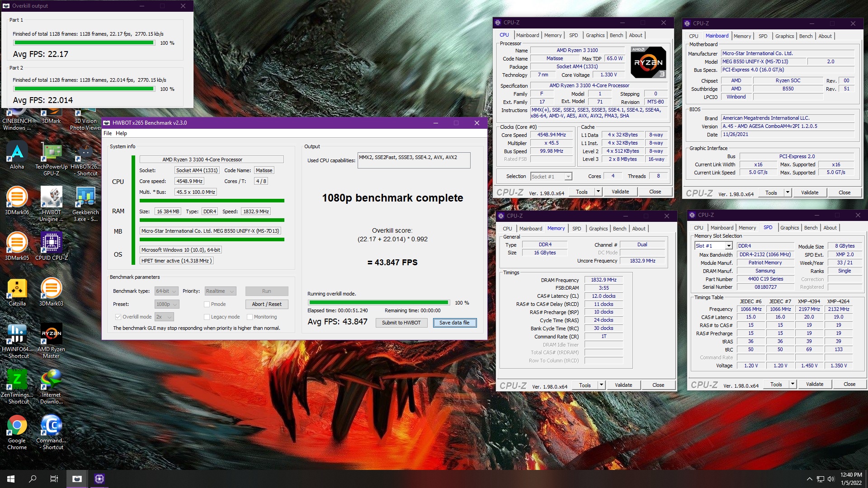The height and width of the screenshot is (488, 868).
Task: Enable the Pmode checkbox
Action: pos(207,304)
